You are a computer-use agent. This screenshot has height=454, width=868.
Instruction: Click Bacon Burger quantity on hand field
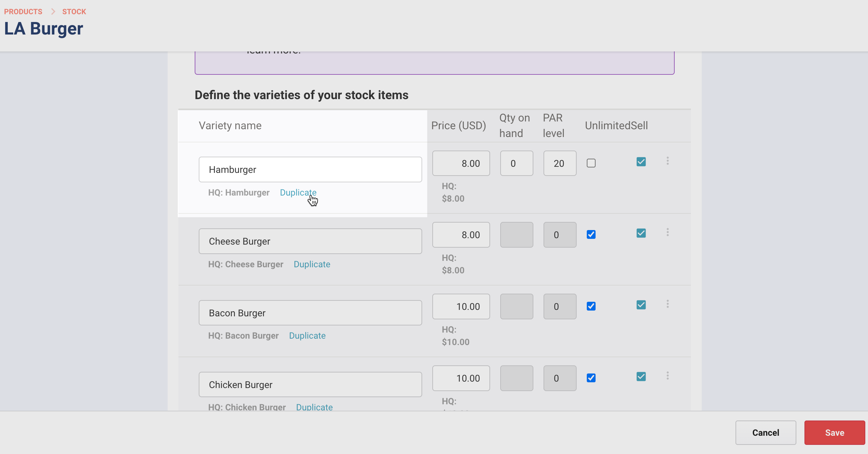coord(517,307)
